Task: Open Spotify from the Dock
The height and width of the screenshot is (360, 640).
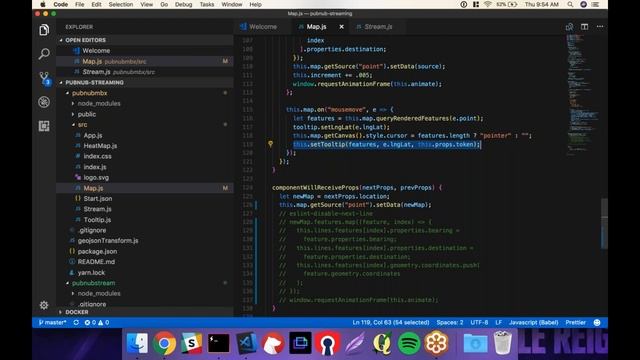Action: [409, 343]
